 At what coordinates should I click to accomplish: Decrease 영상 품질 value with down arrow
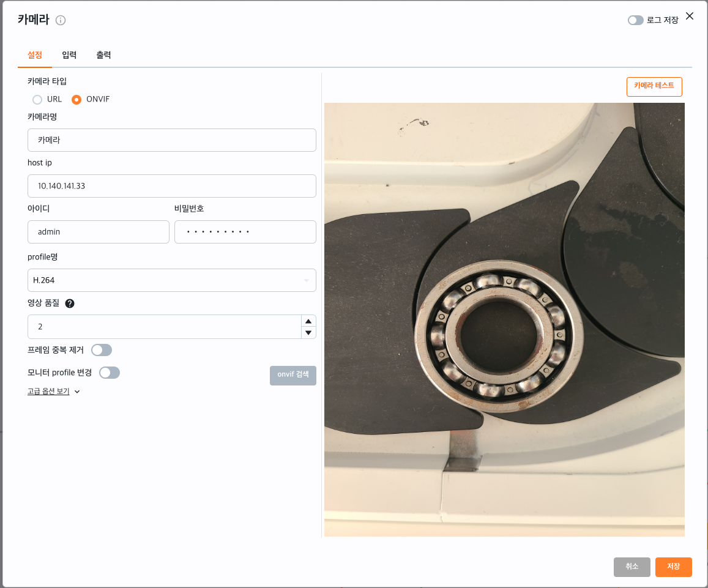coord(308,333)
